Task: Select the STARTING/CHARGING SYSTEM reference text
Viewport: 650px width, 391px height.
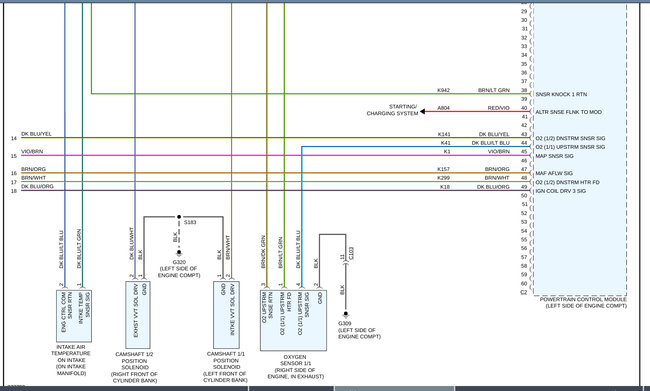Action: click(x=392, y=110)
